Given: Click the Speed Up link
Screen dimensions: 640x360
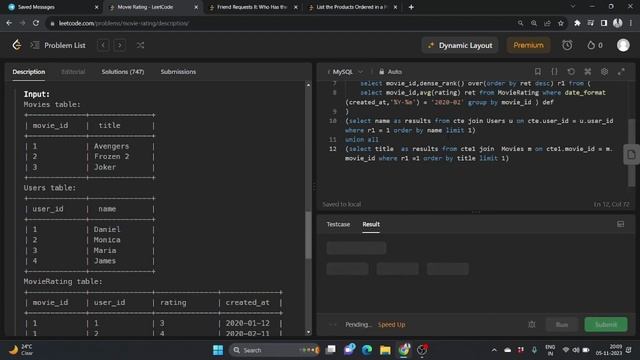Looking at the screenshot, I should click(x=391, y=325).
